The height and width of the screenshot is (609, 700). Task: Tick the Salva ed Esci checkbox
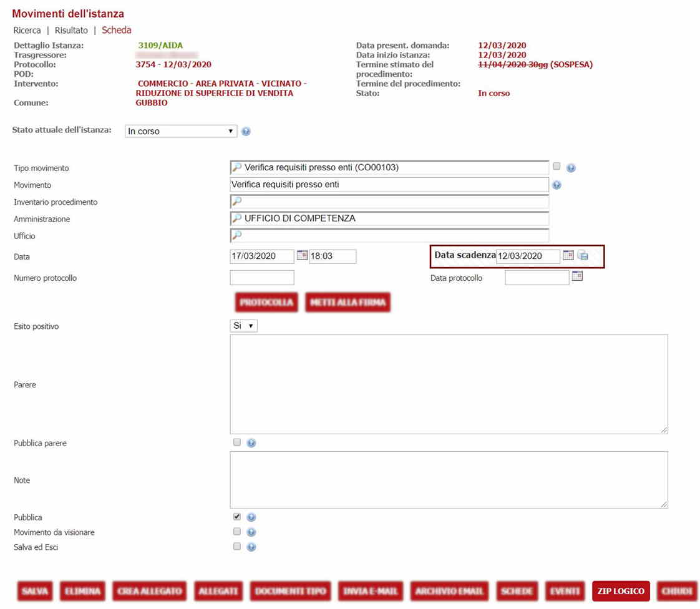(x=236, y=547)
